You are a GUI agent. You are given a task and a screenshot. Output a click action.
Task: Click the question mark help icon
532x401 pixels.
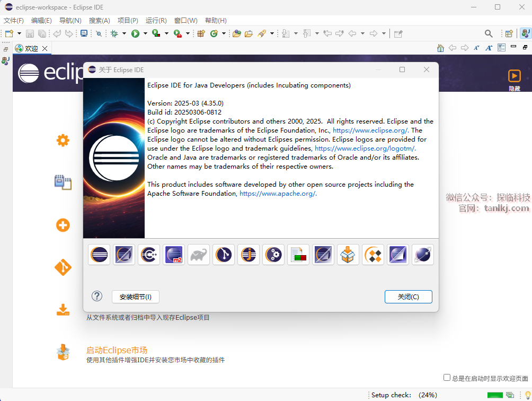(97, 297)
